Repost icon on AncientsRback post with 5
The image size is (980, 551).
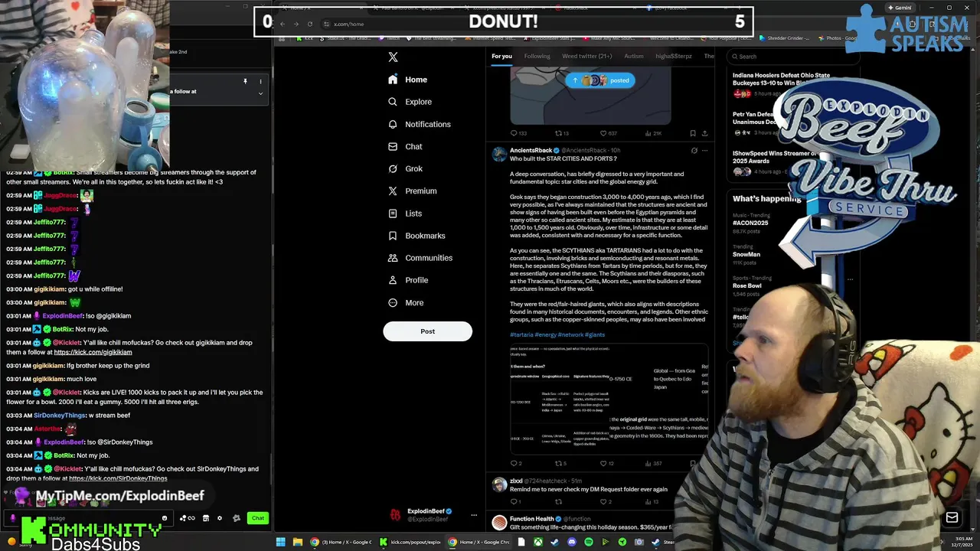coord(557,463)
